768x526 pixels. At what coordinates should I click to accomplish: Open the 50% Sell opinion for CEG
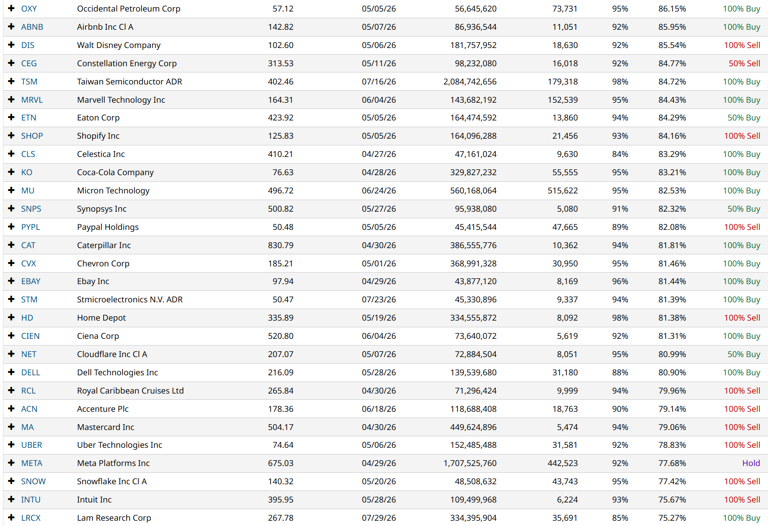[x=743, y=64]
